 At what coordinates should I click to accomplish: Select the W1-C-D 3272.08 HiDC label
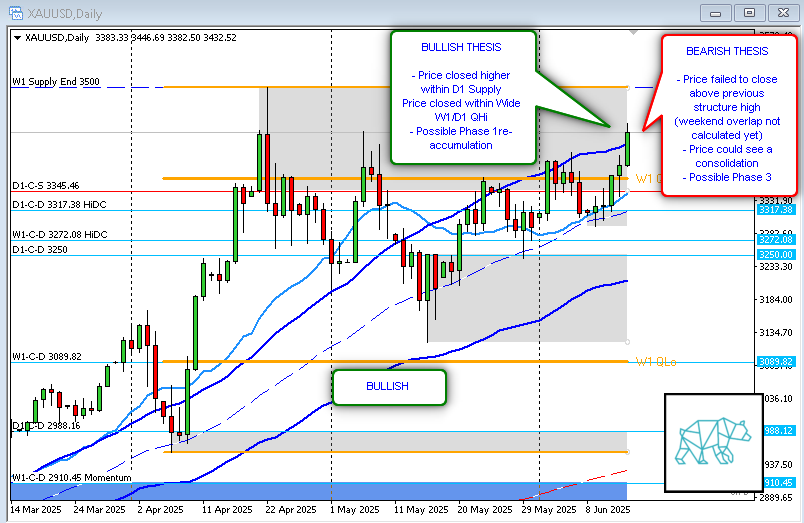[59, 234]
